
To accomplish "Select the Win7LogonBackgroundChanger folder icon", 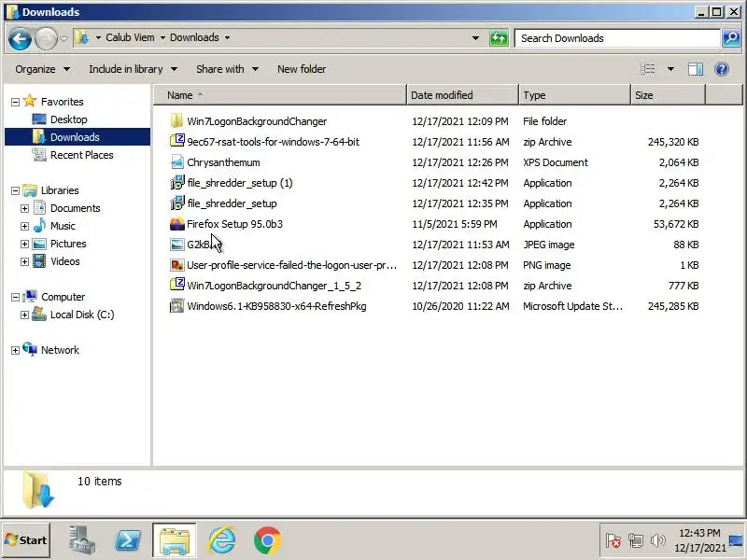I will (176, 121).
